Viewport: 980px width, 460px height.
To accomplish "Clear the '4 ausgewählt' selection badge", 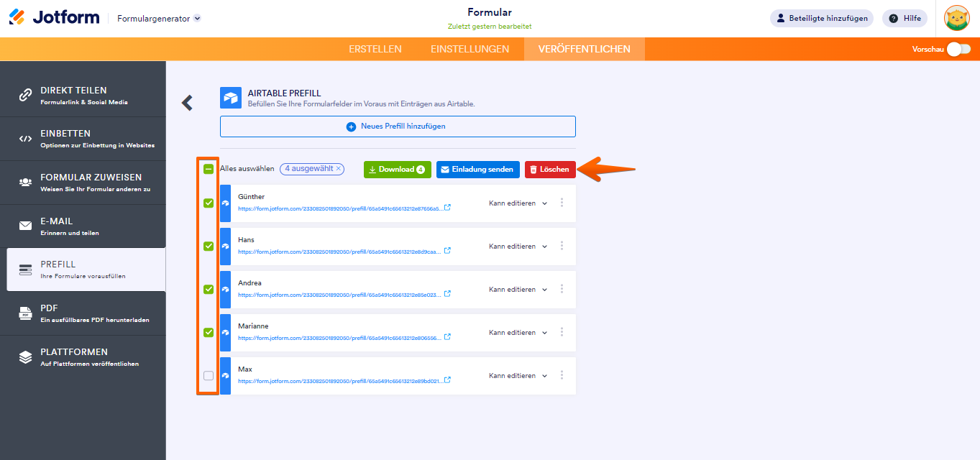I will point(339,169).
